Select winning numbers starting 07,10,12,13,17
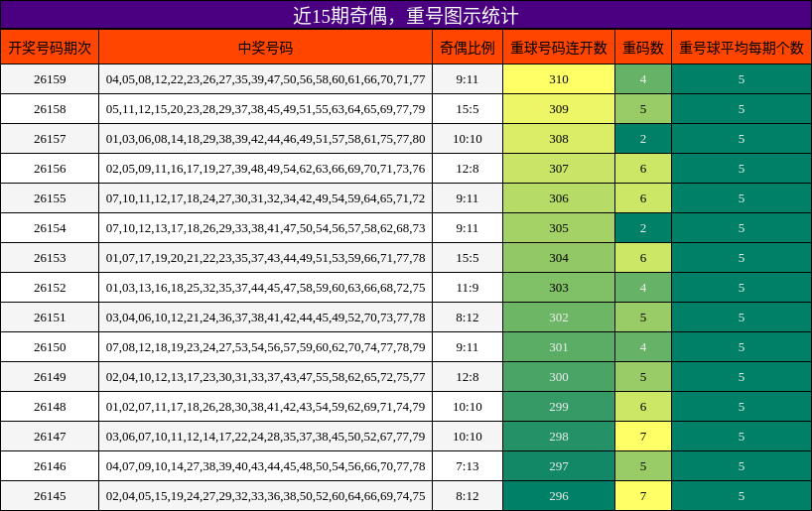 [x=266, y=228]
